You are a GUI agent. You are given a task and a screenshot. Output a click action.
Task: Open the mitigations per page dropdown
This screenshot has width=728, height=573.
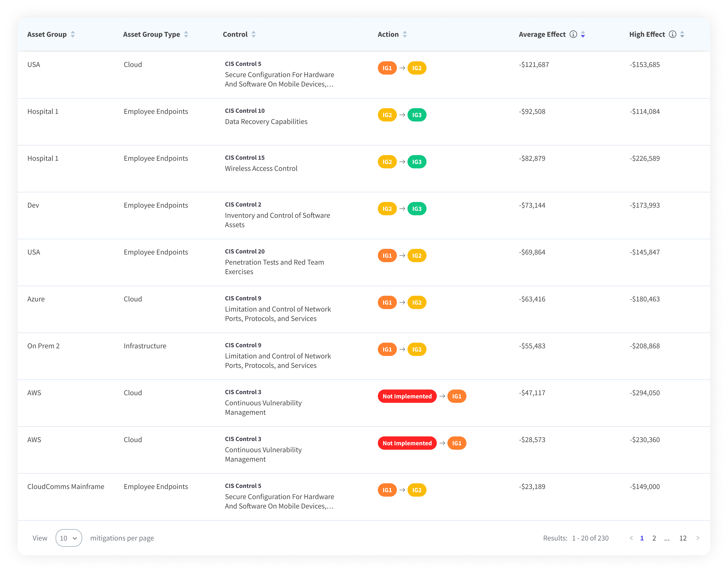tap(69, 538)
